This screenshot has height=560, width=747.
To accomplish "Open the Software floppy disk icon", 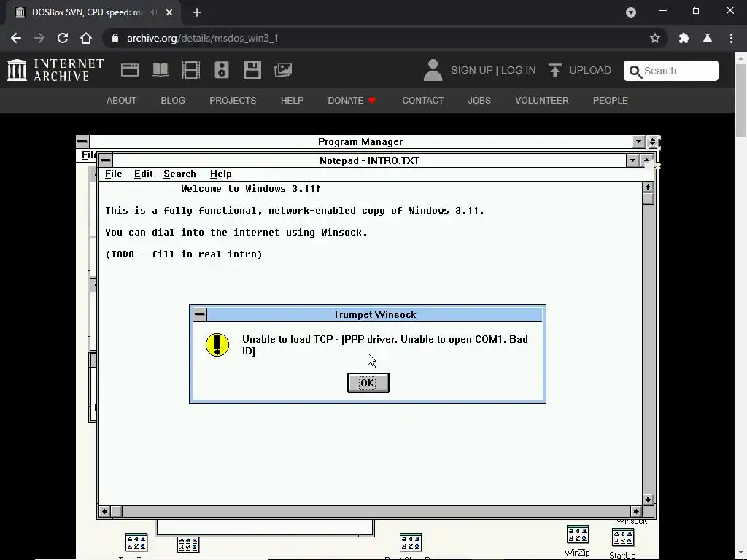I will pos(252,70).
